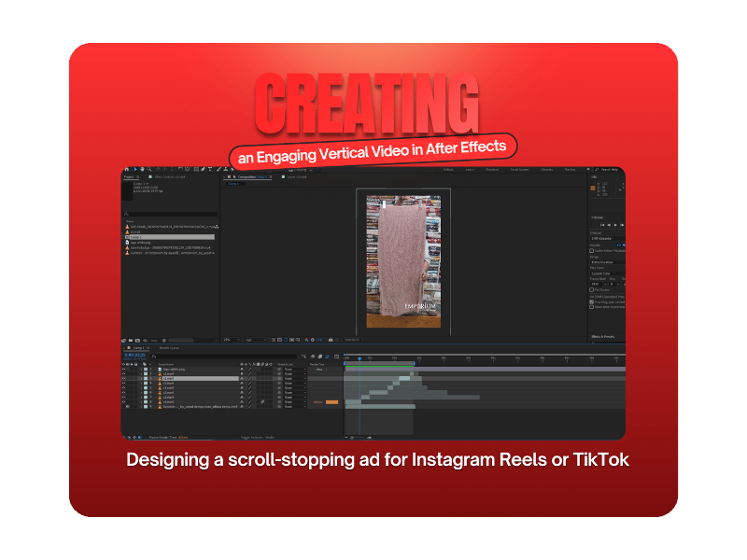This screenshot has width=747, height=560.
Task: Click the timecode field in the timeline
Action: click(x=133, y=355)
